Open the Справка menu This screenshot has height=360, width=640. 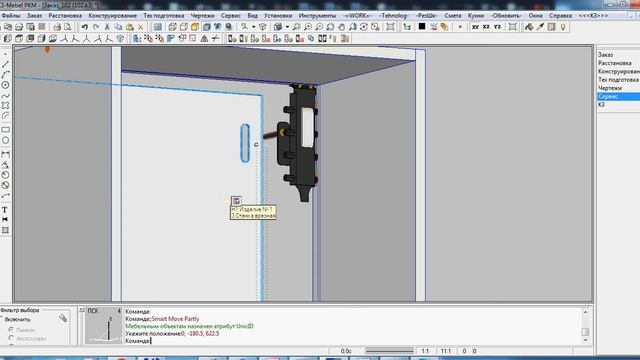coord(560,16)
